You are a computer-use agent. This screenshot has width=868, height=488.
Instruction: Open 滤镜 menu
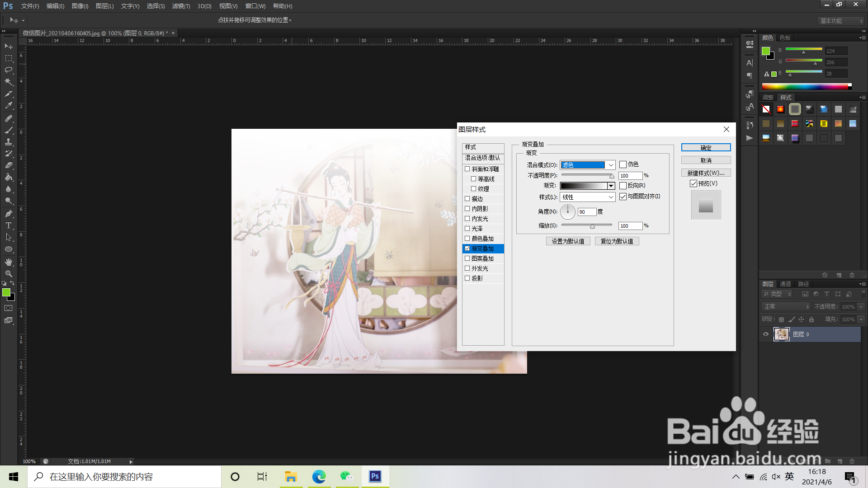(181, 6)
